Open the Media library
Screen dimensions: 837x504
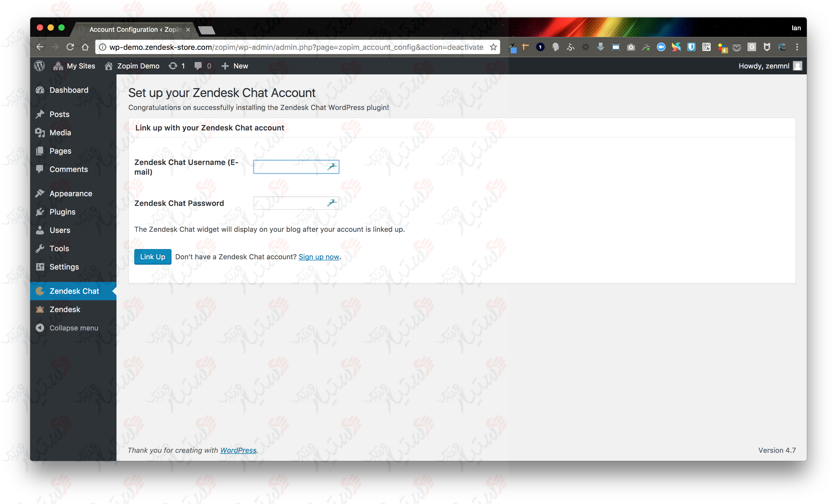tap(60, 132)
